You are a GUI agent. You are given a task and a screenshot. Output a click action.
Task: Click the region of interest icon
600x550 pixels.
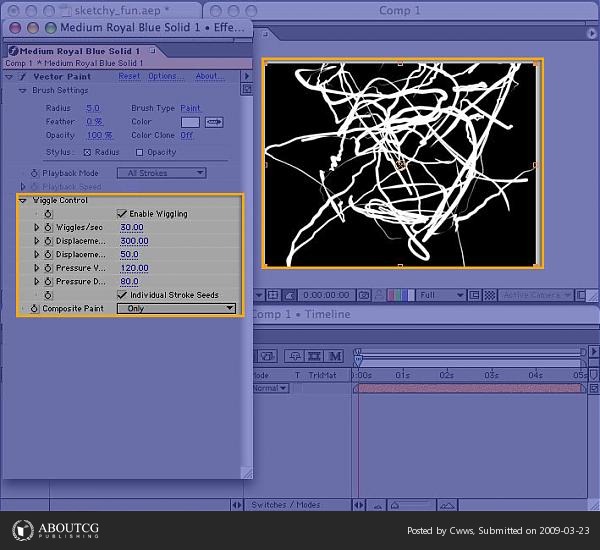pos(474,295)
